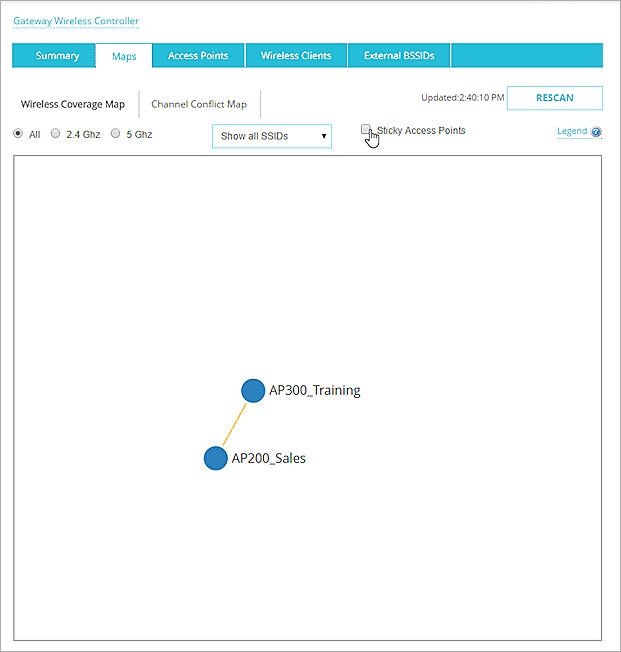The width and height of the screenshot is (621, 652).
Task: Click the orange link between access points
Action: click(234, 425)
